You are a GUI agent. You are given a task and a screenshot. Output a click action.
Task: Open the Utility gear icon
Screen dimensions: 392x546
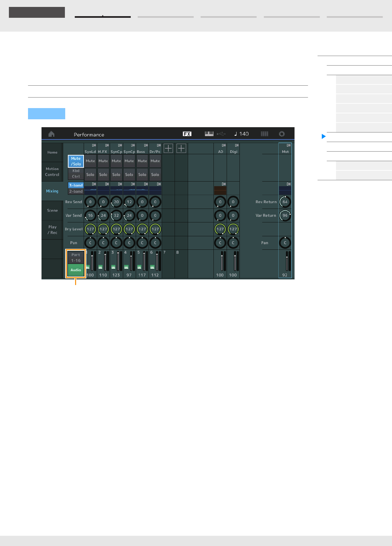(282, 134)
